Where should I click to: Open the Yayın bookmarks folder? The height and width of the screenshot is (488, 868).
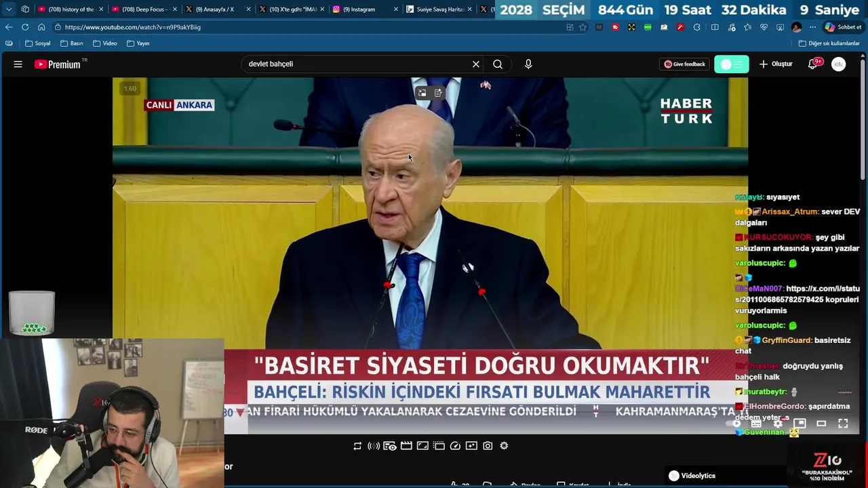[x=138, y=43]
